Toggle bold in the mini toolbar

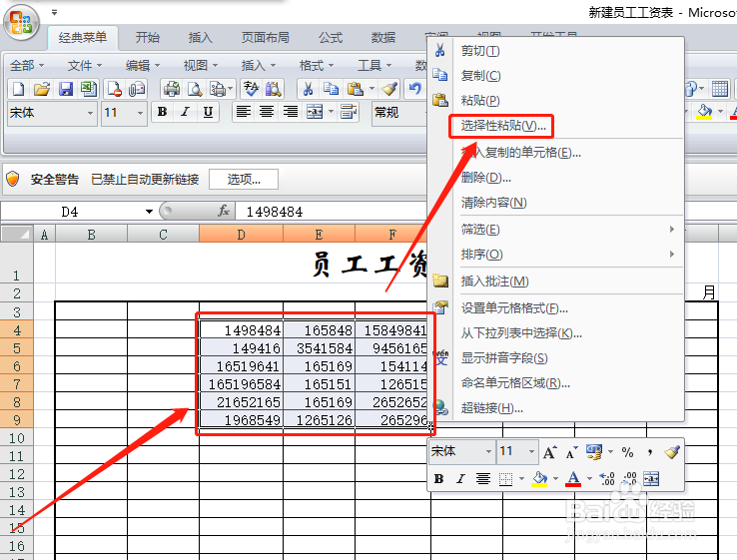coord(439,479)
